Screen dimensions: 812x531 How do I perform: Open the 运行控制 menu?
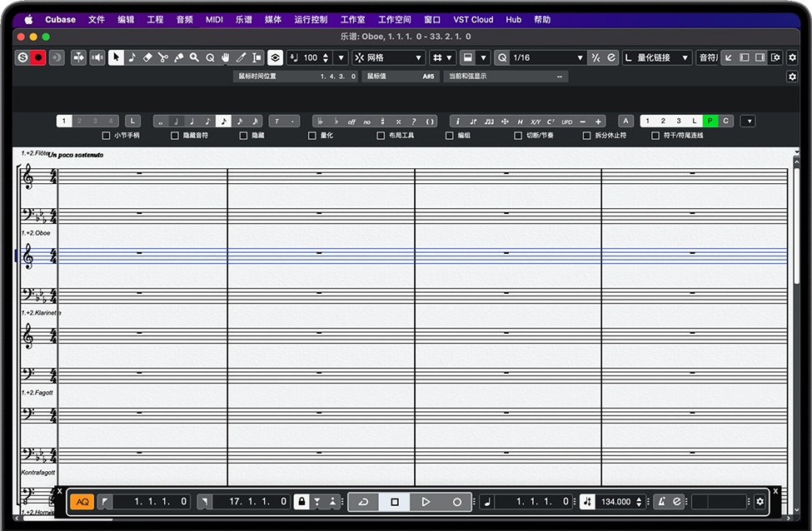coord(311,19)
